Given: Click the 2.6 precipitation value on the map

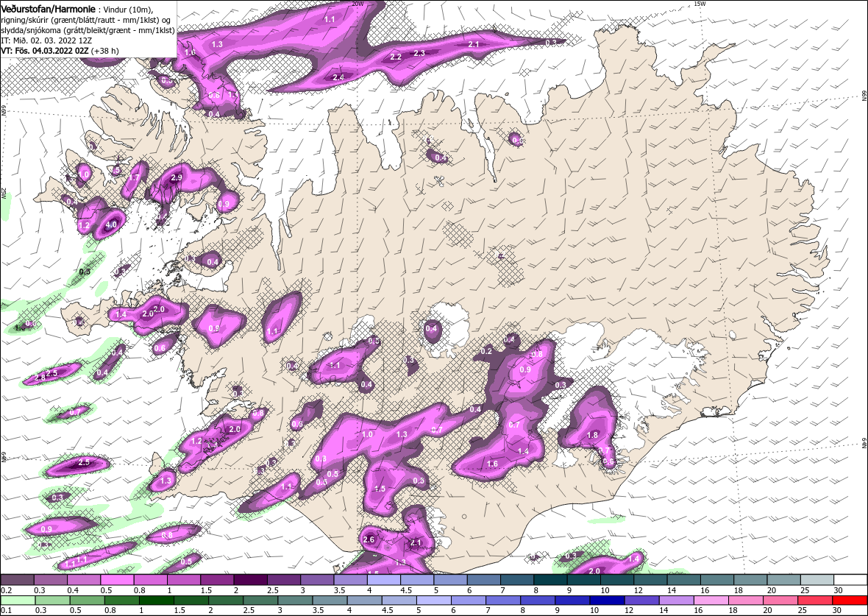Looking at the screenshot, I should click(x=369, y=539).
